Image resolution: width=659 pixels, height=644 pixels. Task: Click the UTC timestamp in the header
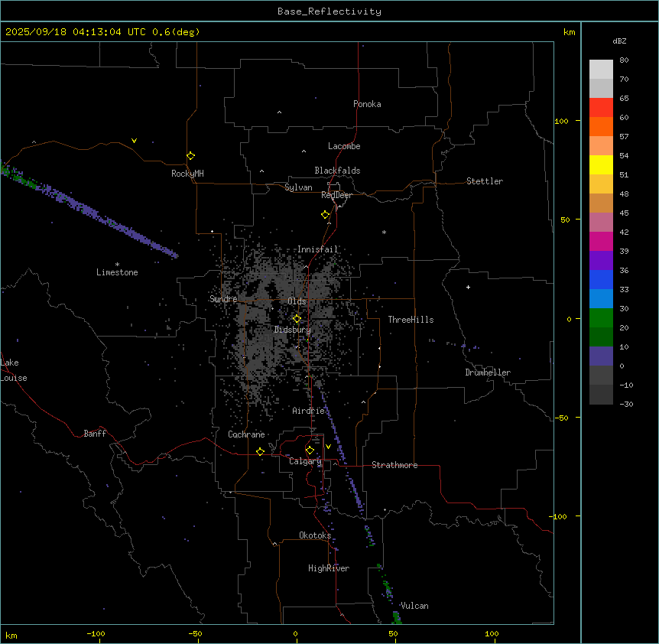coord(102,31)
